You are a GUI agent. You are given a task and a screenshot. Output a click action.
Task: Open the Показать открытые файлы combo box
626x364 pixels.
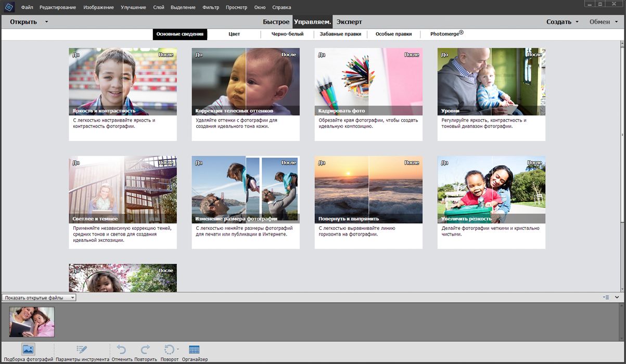click(39, 297)
